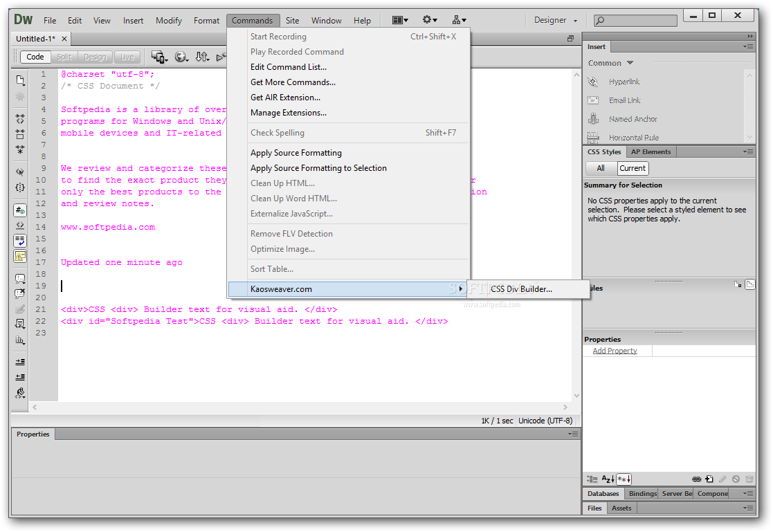Screen dimensions: 773x532
Task: Open Designer workspace switcher
Action: [555, 20]
